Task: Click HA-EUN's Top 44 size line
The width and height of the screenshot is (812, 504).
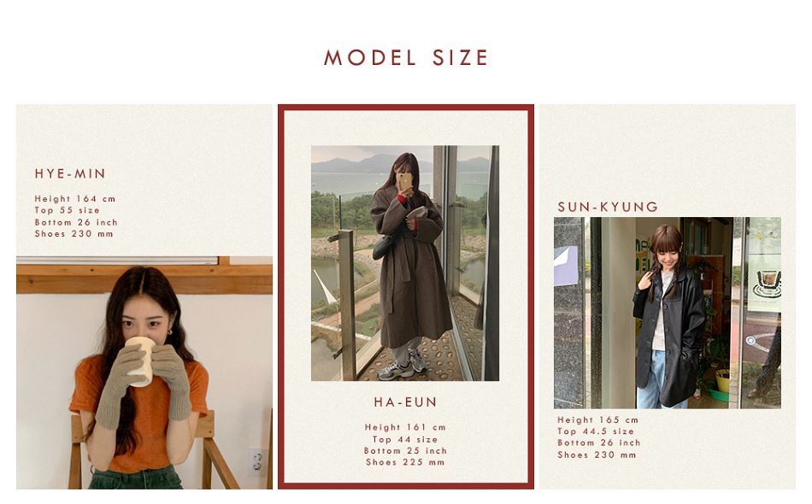Action: [x=405, y=439]
